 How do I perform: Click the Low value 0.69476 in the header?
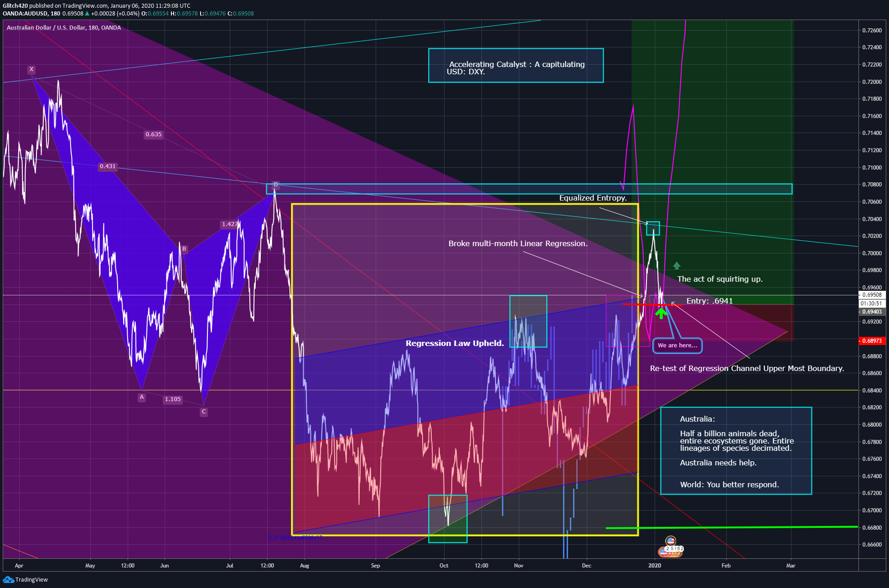pyautogui.click(x=215, y=13)
